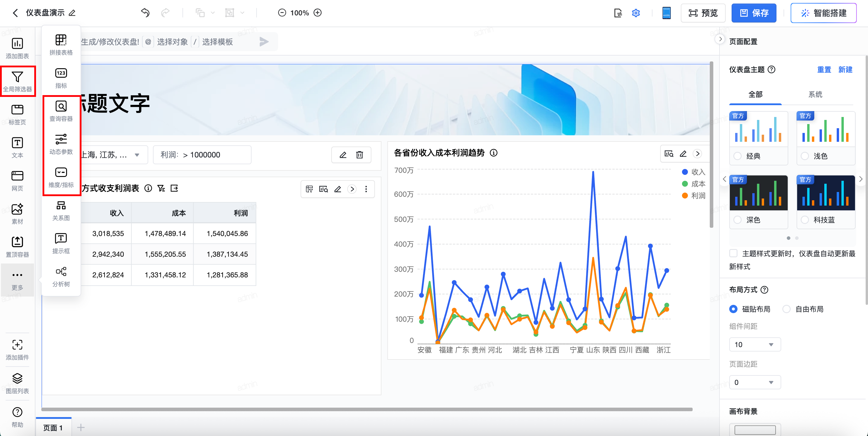Insert dynamic parameter widget
868x436 pixels.
click(61, 144)
